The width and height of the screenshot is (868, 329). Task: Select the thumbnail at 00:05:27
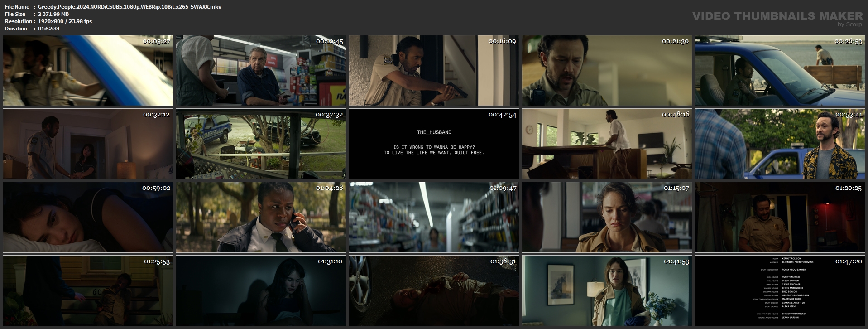(x=88, y=71)
